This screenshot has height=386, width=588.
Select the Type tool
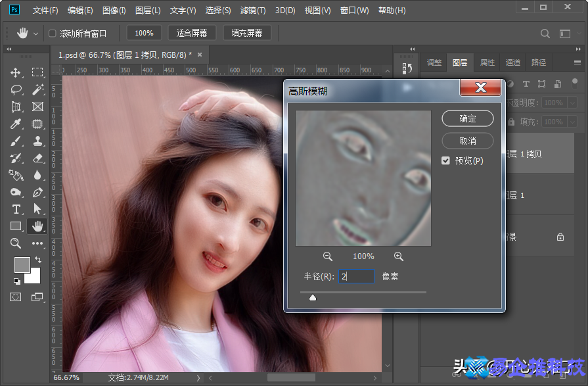[16, 209]
